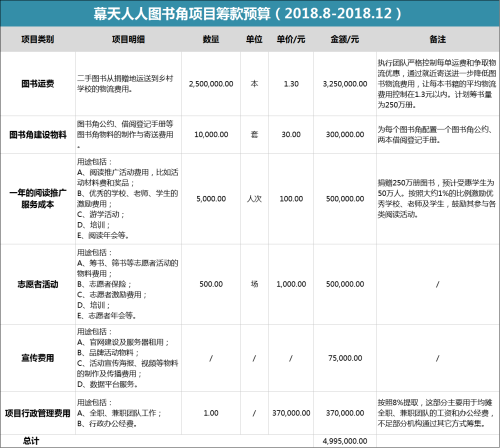Click the 单价/元 column header
The width and height of the screenshot is (500, 448).
pyautogui.click(x=291, y=39)
